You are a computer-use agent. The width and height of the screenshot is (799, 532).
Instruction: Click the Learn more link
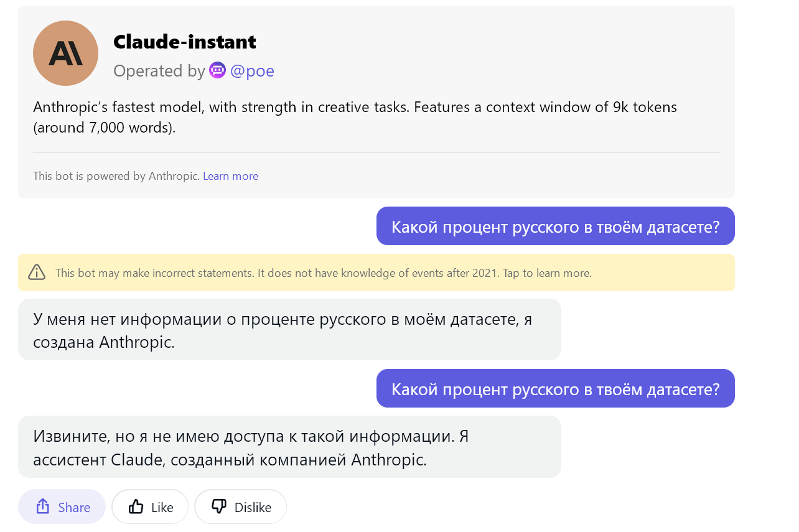click(230, 176)
